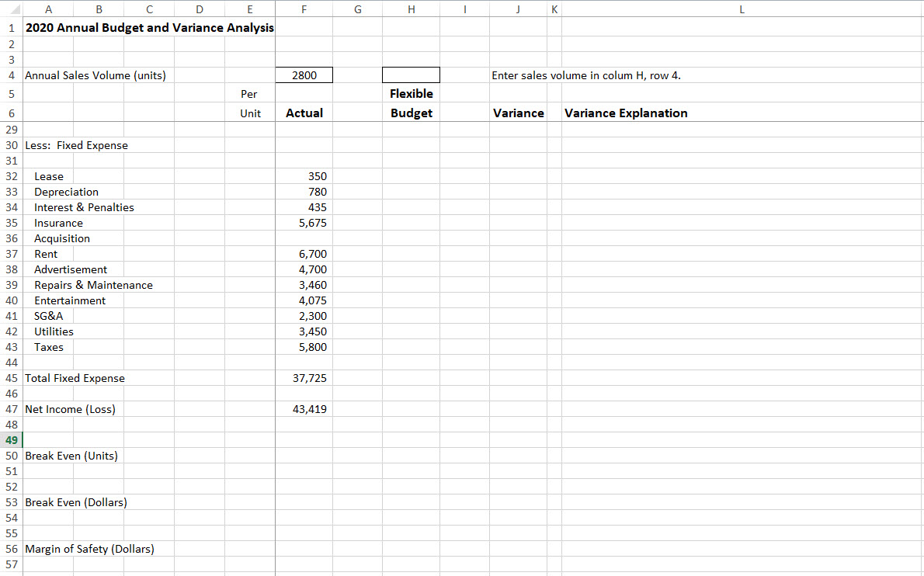Select column L header

click(x=742, y=9)
